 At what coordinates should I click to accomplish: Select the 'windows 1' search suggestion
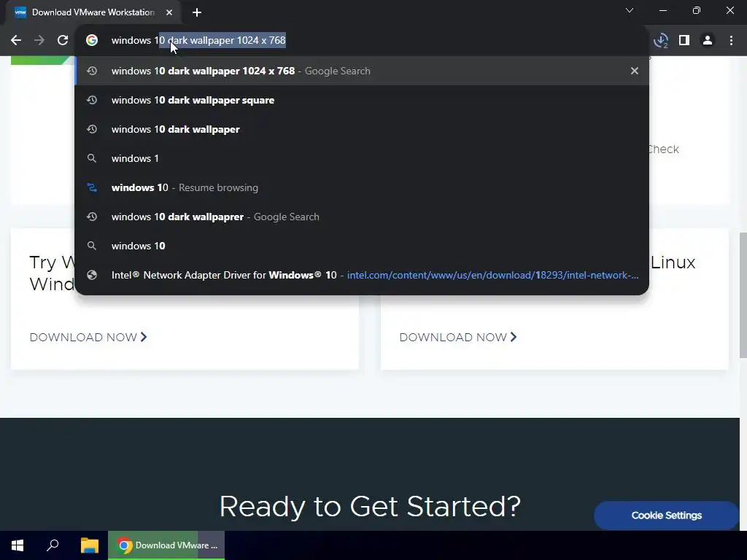(x=362, y=158)
